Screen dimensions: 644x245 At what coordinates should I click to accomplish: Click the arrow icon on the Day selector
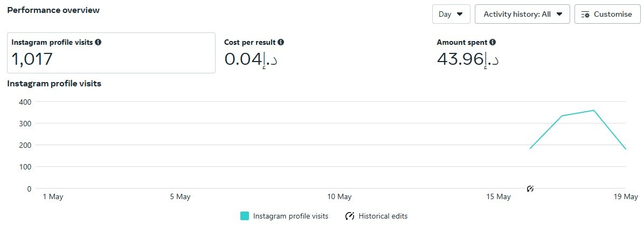pos(460,14)
